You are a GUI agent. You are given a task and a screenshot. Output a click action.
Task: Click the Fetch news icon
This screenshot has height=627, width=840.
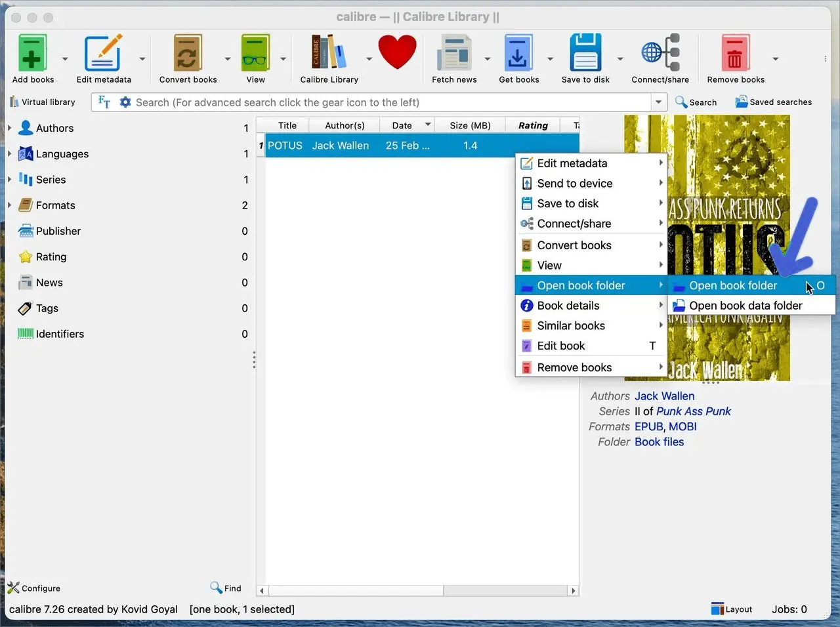click(x=454, y=54)
